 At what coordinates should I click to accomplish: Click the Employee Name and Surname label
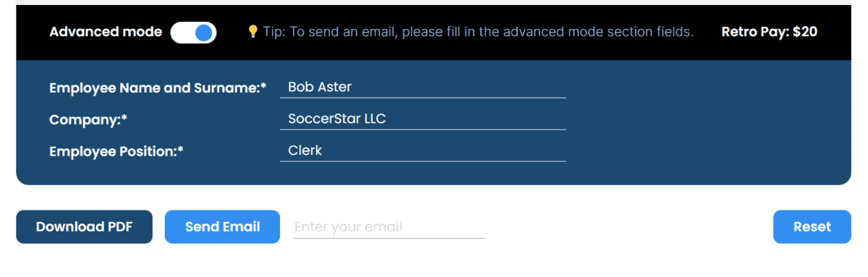tap(158, 88)
